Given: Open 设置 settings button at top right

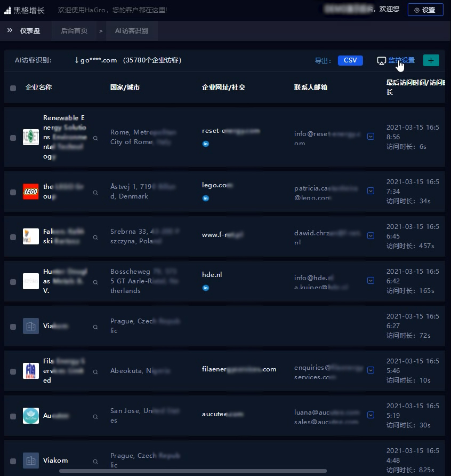Looking at the screenshot, I should click(425, 10).
